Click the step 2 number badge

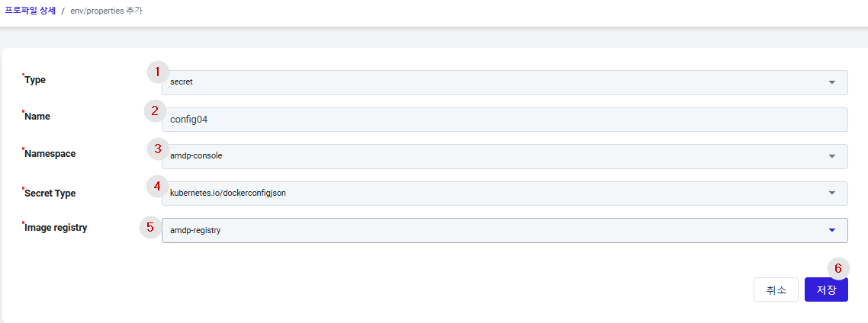155,110
